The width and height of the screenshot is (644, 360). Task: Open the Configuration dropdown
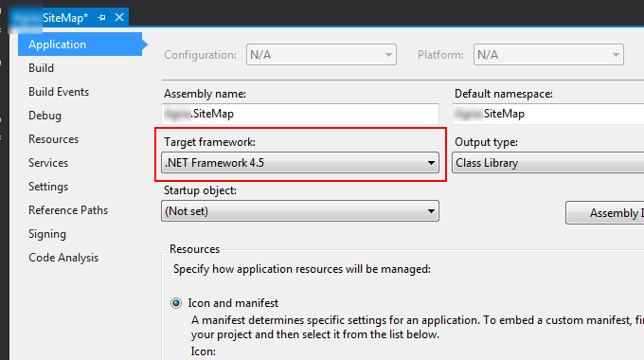coord(321,55)
